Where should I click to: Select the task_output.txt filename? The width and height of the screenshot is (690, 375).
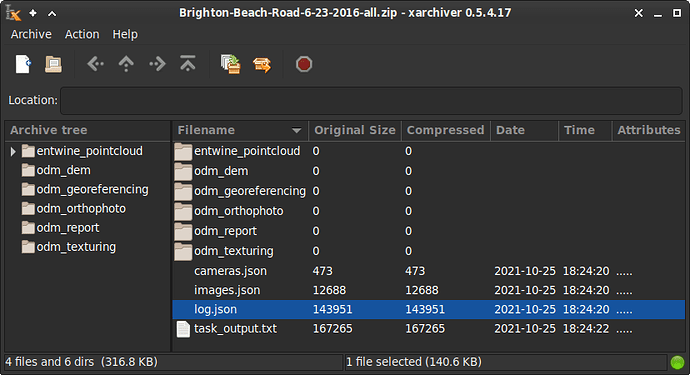tap(235, 329)
